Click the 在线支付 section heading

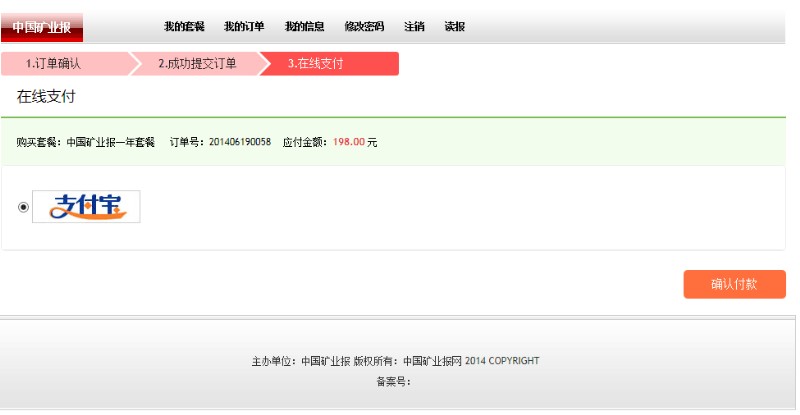click(46, 97)
